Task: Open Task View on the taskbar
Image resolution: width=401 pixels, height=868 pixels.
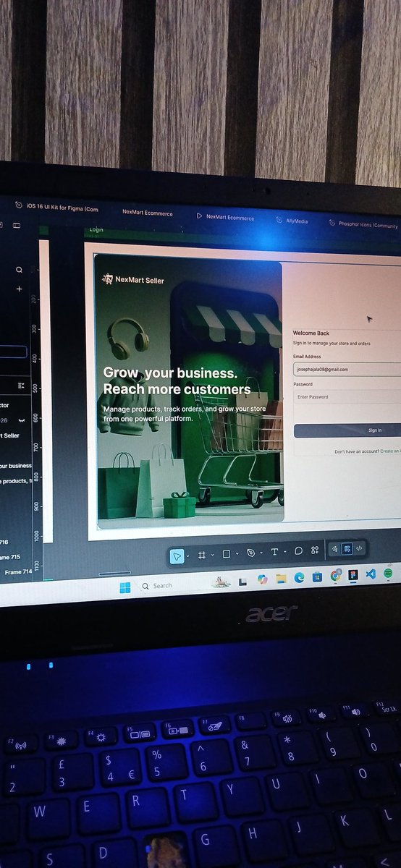Action: (242, 581)
